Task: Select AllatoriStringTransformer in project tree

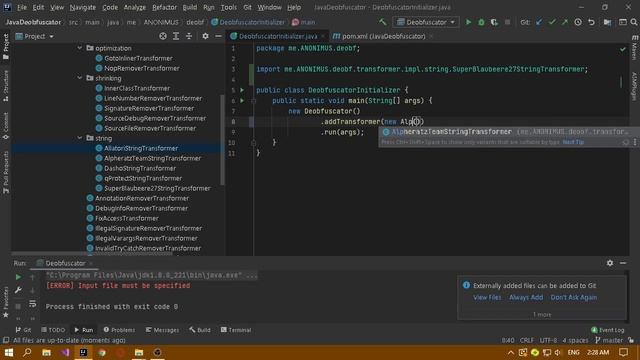Action: (141, 148)
